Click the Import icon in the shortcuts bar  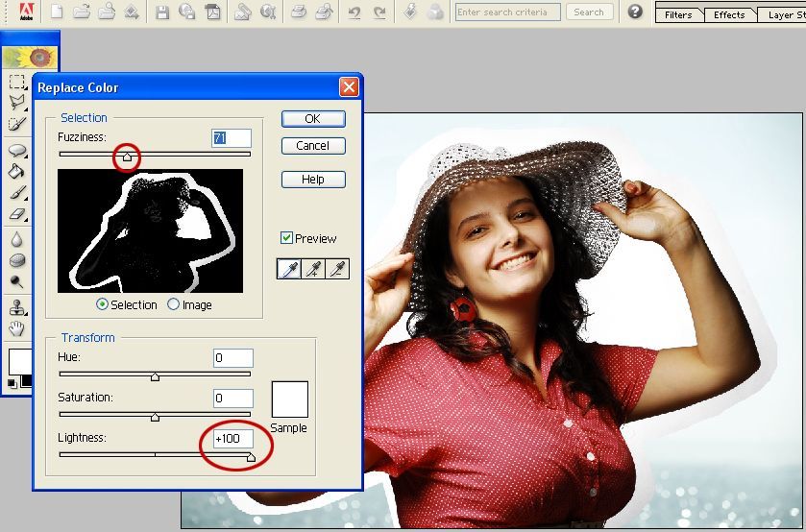point(132,12)
